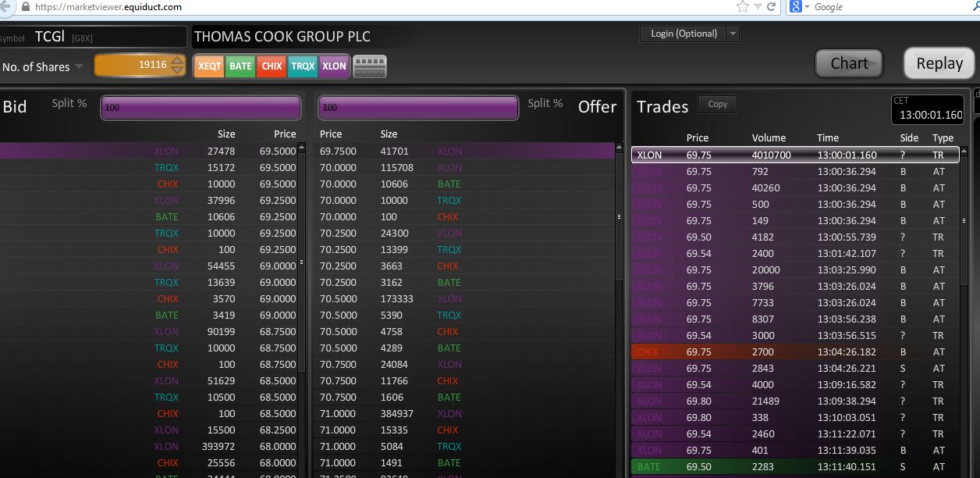This screenshot has width=980, height=478.
Task: Select the CHIX venue filter
Action: click(271, 66)
